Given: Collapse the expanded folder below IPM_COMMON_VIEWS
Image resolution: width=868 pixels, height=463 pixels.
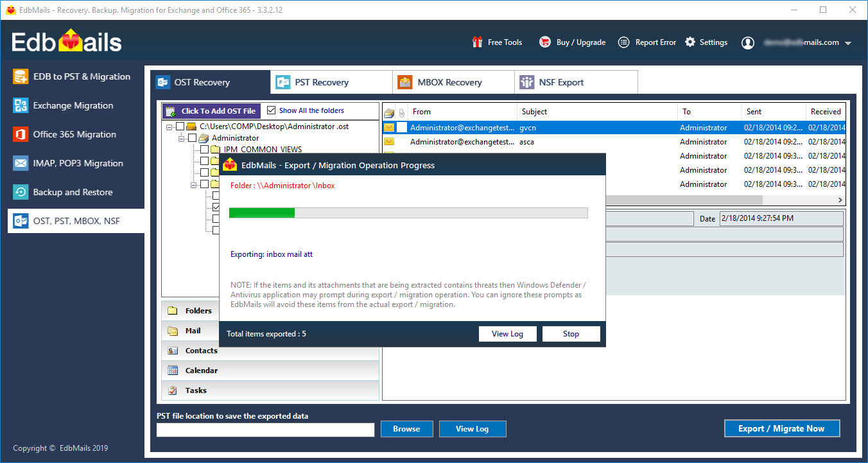Looking at the screenshot, I should (x=194, y=185).
